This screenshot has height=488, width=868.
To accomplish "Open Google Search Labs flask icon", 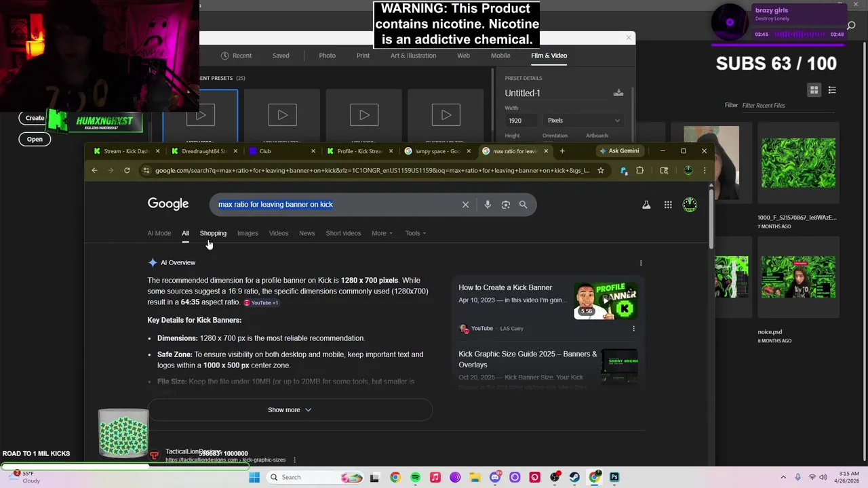I will (x=646, y=205).
